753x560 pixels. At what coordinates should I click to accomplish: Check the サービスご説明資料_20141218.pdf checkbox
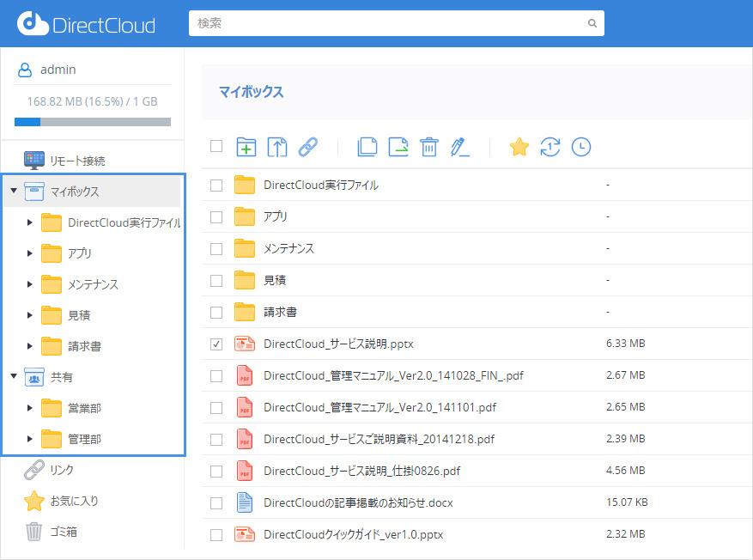coord(216,440)
